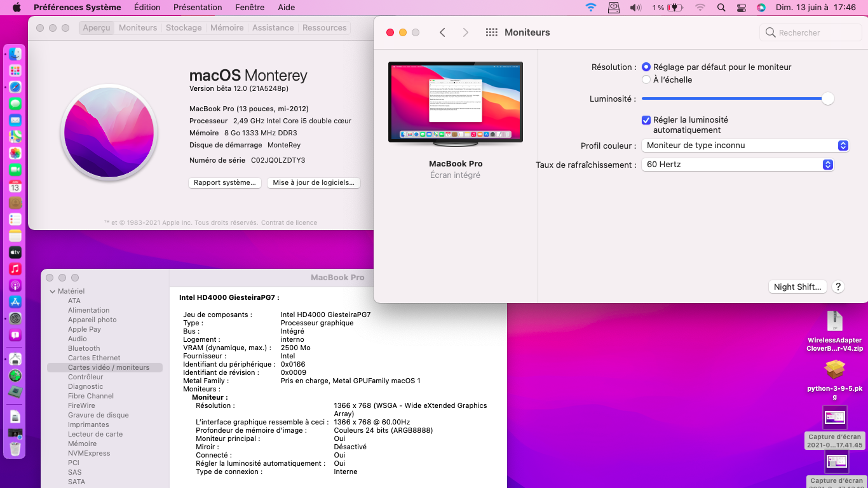This screenshot has height=488, width=868.
Task: Open App Store from the Dock
Action: point(15,302)
